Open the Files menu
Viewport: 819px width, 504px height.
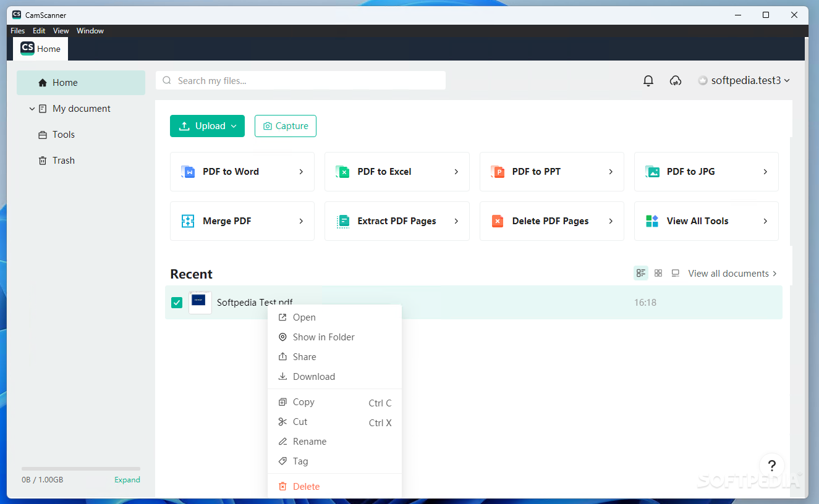[x=18, y=31]
